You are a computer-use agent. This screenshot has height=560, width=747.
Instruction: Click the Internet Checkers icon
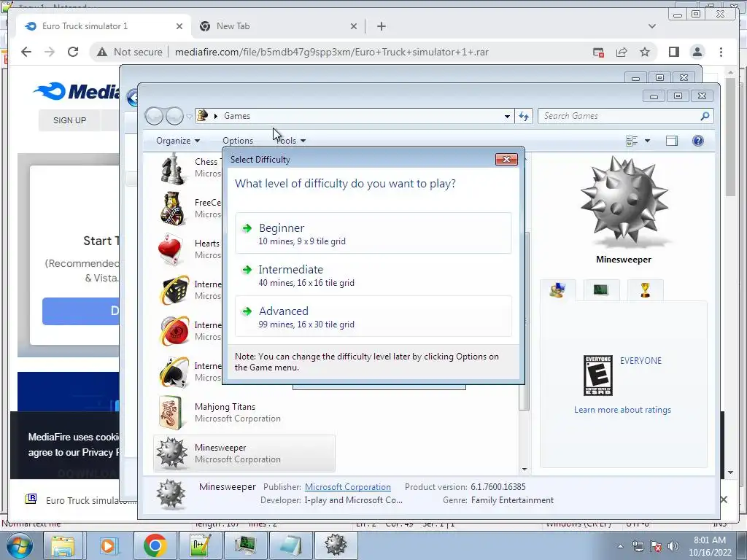pos(174,331)
